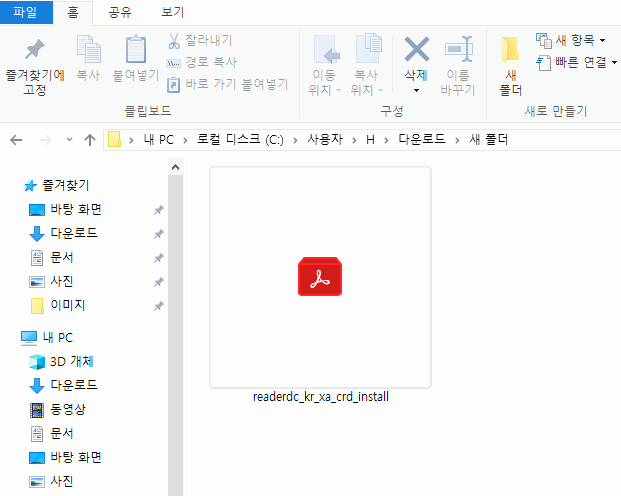Create a 새 폴더 from ribbon

point(510,65)
